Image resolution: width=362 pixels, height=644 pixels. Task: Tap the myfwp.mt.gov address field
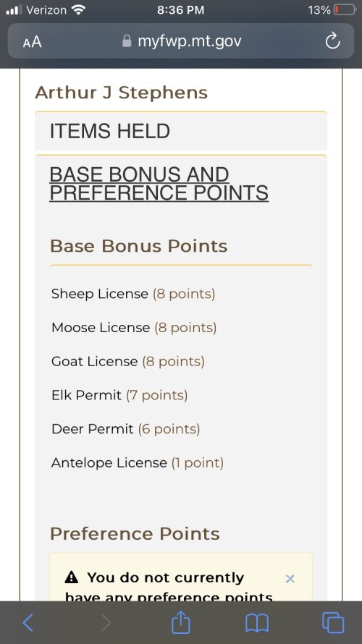coord(181,41)
